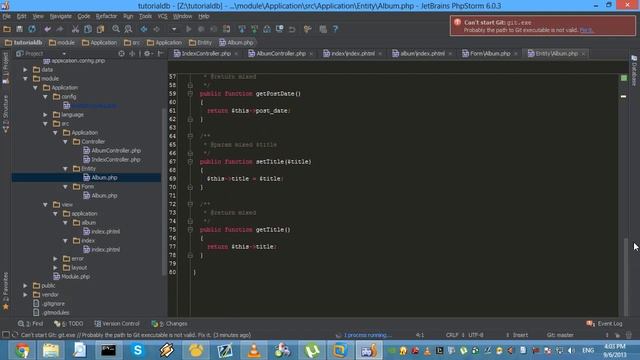Viewport: 640px width, 360px height.
Task: Click the Replace toolbar icon
Action: pyautogui.click(x=128, y=29)
